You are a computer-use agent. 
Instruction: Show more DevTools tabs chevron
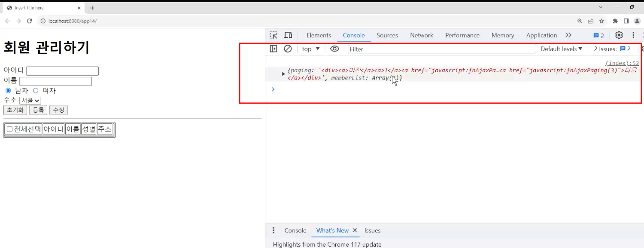[568, 35]
